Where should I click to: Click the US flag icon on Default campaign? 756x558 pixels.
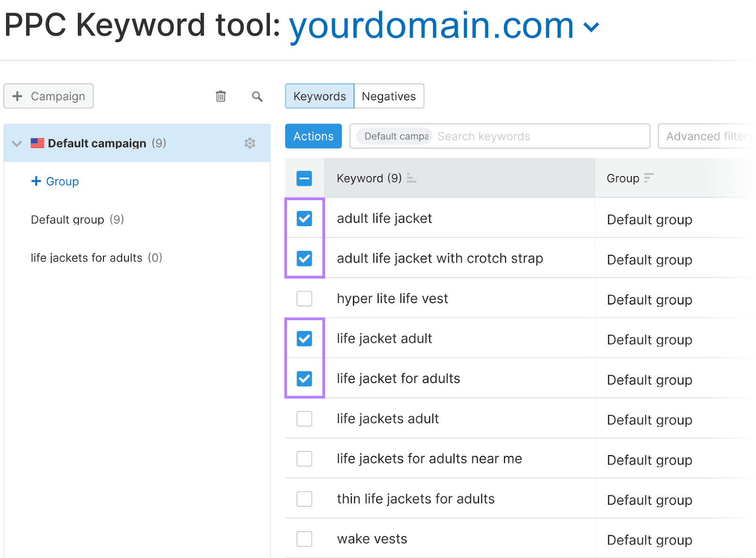tap(37, 143)
